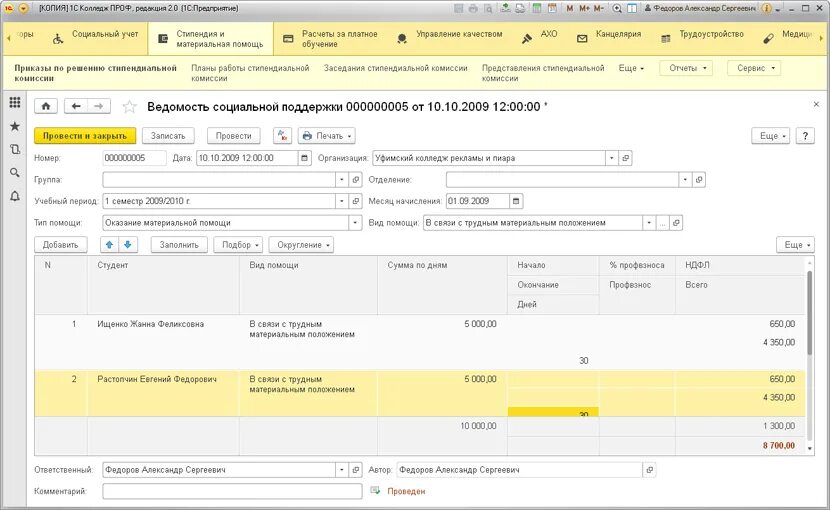Expand the Организация dropdown

click(x=612, y=158)
